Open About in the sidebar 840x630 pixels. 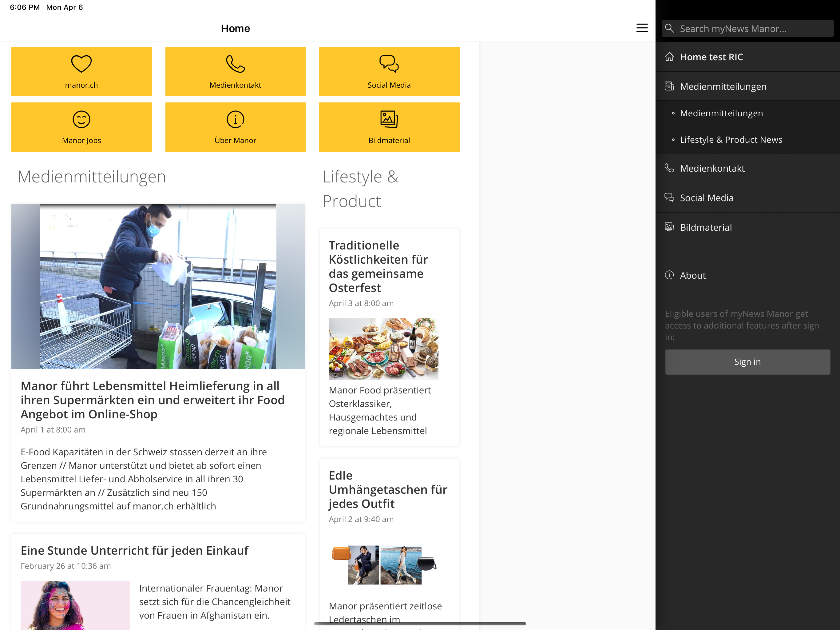(747, 276)
